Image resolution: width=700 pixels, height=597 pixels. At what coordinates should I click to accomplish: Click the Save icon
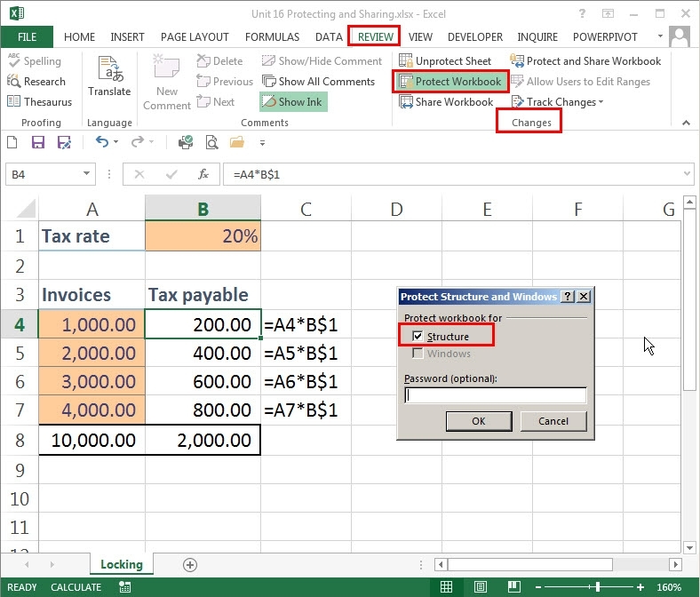38,142
